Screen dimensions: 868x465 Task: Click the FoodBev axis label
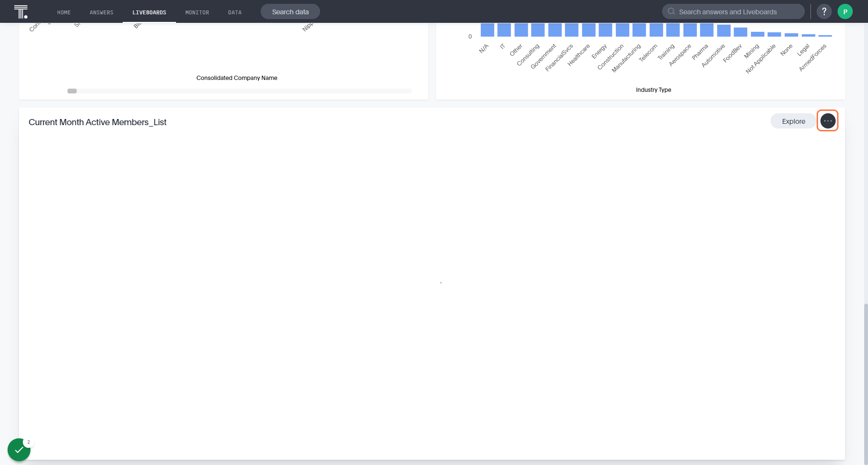[x=732, y=53]
